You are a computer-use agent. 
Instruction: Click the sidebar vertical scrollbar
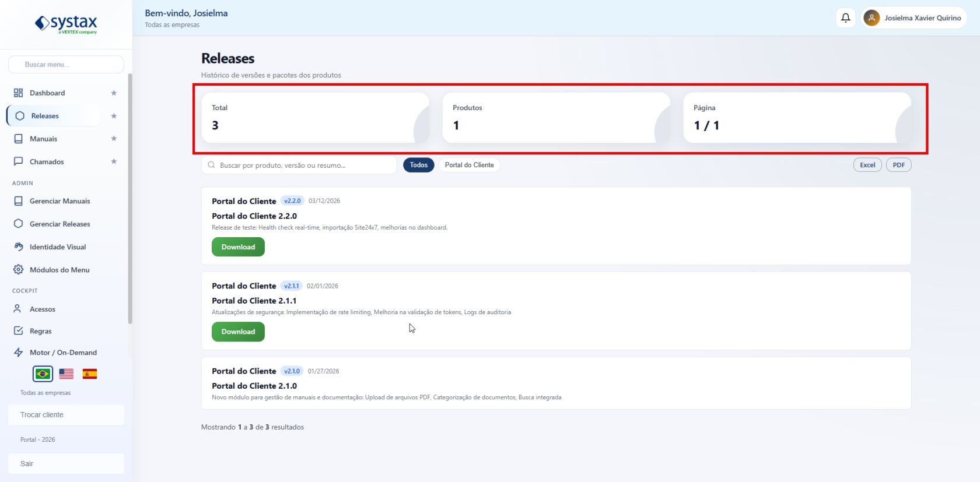click(130, 198)
